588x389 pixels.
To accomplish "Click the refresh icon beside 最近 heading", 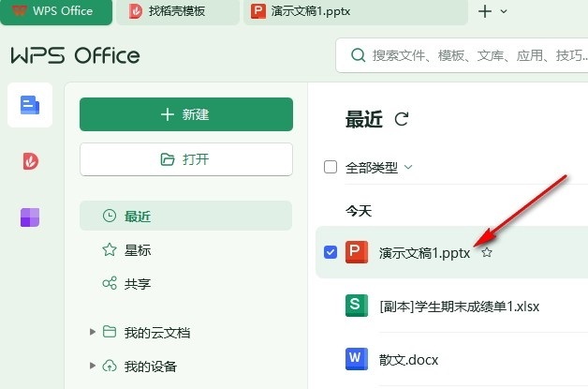I will [402, 119].
